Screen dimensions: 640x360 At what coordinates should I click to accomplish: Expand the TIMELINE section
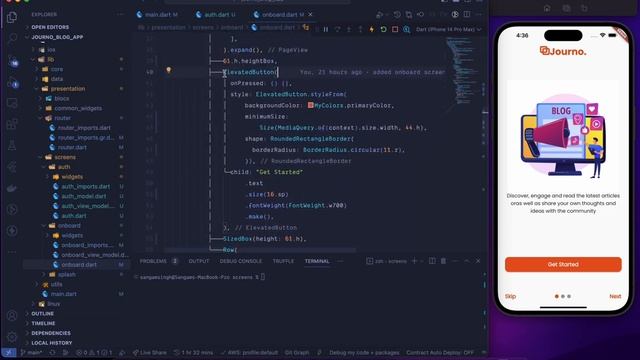click(x=43, y=323)
